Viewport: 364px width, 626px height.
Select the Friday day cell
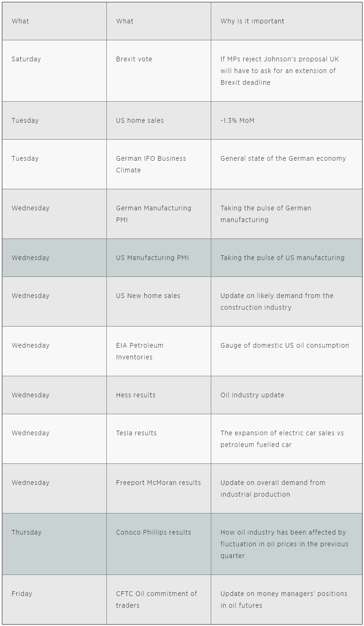click(54, 600)
